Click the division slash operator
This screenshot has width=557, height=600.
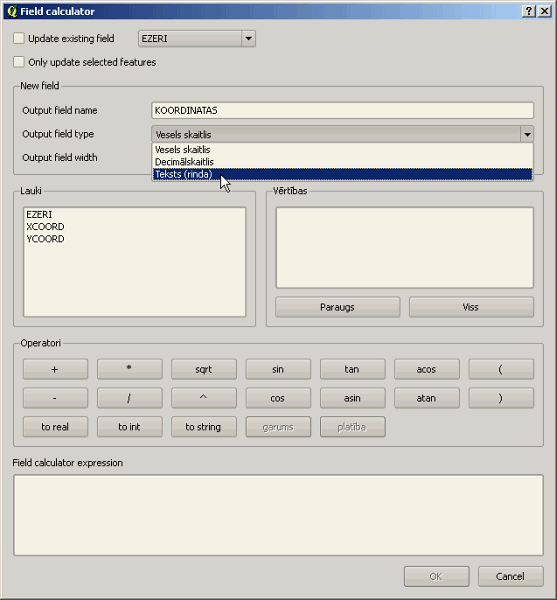[x=130, y=398]
